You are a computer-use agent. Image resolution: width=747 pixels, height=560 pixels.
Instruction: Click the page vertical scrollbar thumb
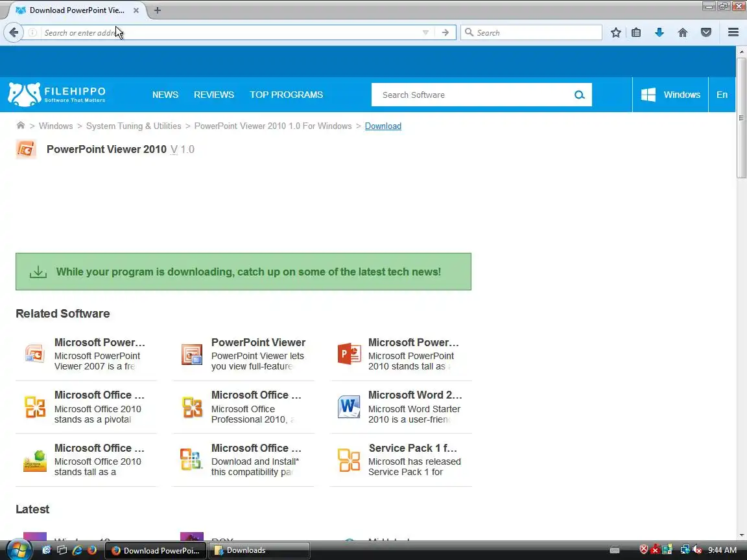point(741,118)
